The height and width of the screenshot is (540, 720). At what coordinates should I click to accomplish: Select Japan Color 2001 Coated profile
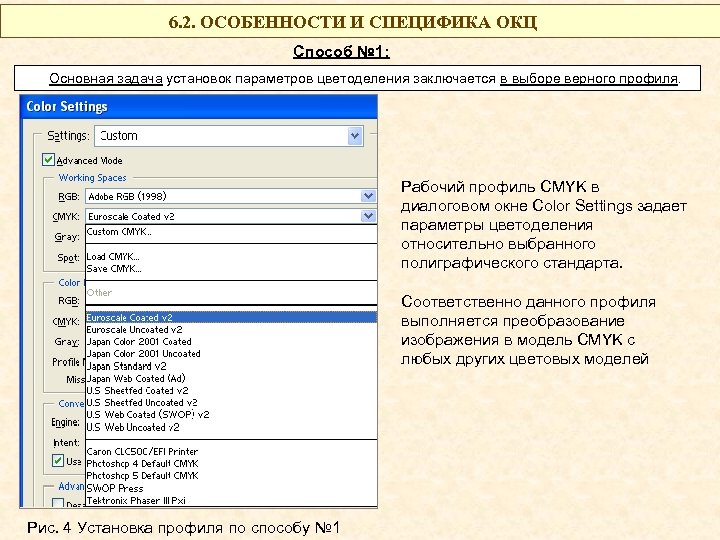pos(231,342)
